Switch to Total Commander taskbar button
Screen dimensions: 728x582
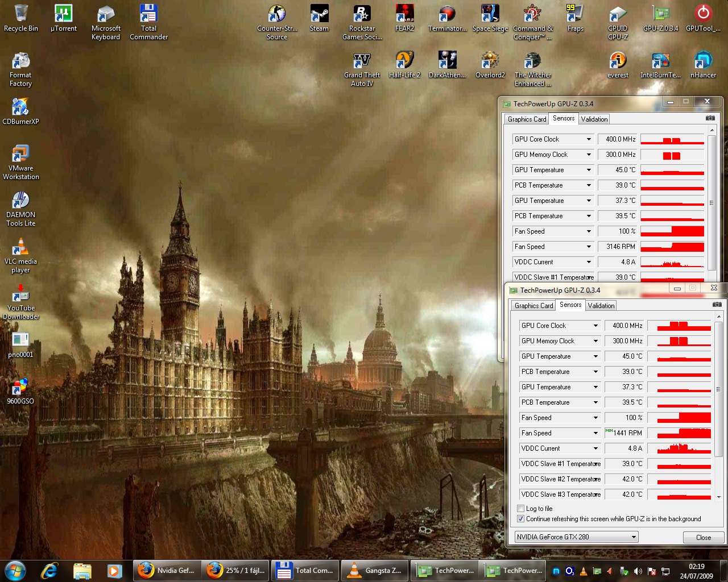pyautogui.click(x=305, y=571)
